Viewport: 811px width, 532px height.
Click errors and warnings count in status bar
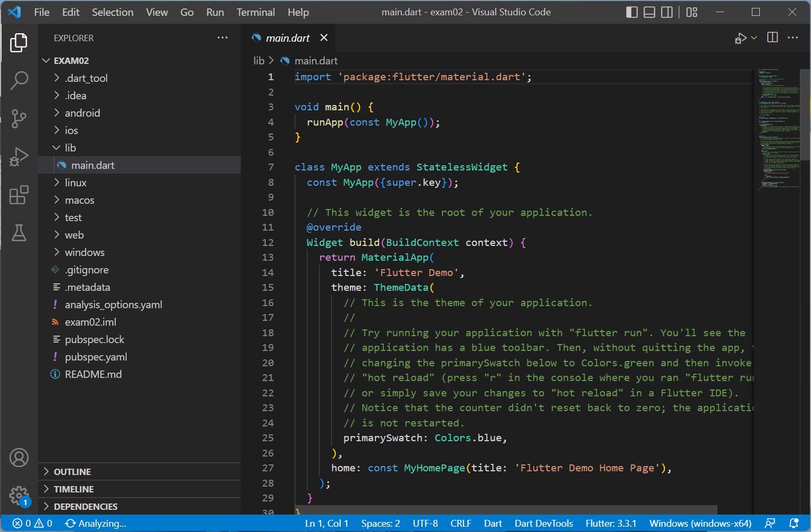(x=33, y=524)
